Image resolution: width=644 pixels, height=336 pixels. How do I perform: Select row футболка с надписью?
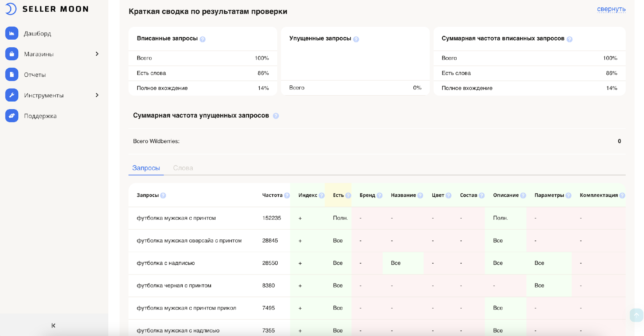(x=166, y=263)
